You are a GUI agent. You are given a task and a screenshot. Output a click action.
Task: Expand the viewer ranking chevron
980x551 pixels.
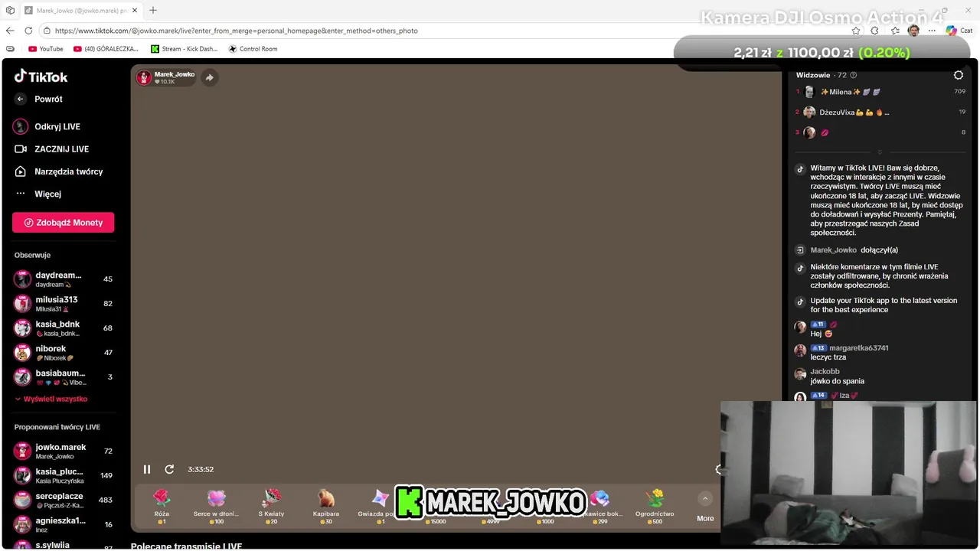[880, 152]
